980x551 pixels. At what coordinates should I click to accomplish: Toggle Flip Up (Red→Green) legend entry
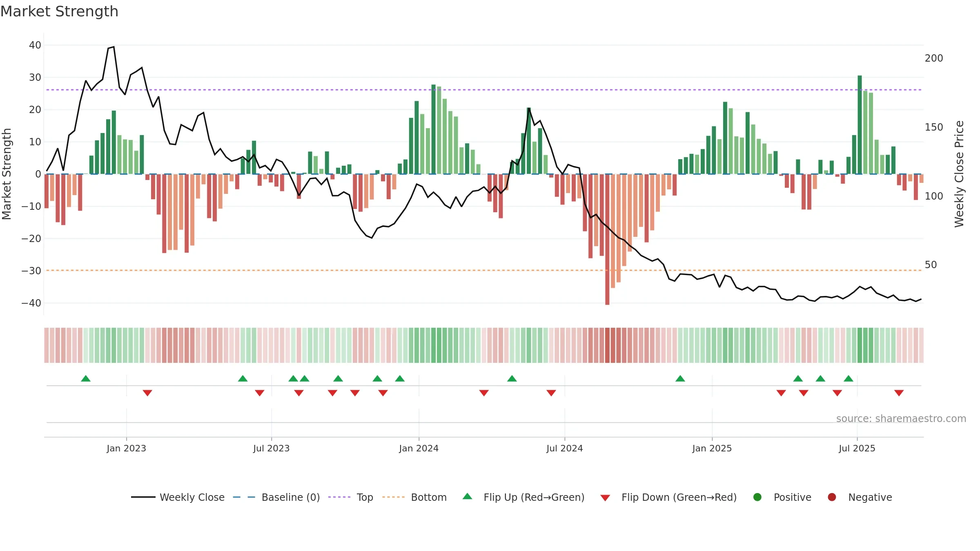tap(523, 497)
